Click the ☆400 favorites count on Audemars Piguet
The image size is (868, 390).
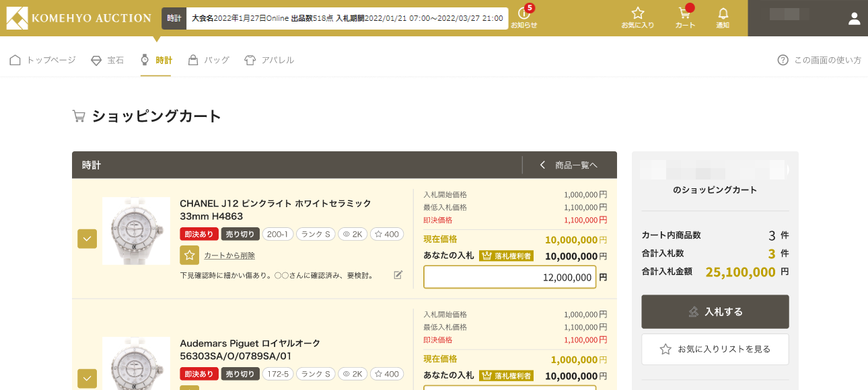pos(387,375)
